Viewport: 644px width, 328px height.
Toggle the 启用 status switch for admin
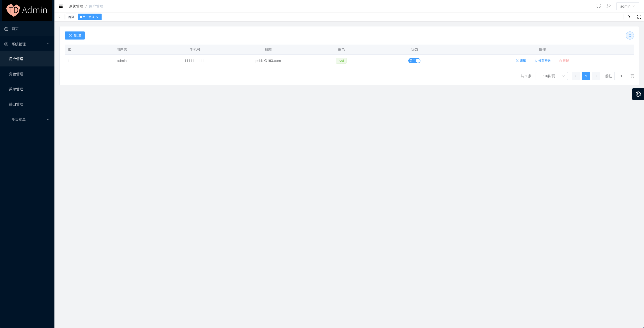click(414, 61)
